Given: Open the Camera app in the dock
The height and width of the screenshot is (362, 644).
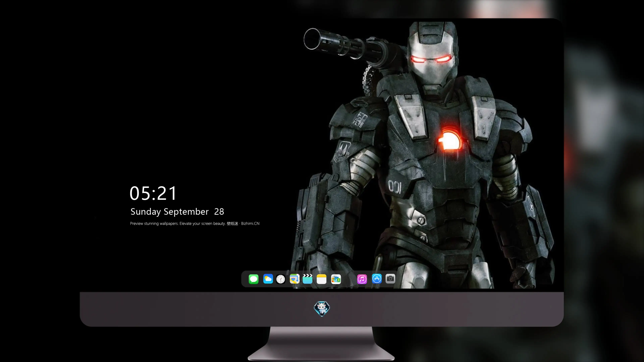Looking at the screenshot, I should point(390,279).
